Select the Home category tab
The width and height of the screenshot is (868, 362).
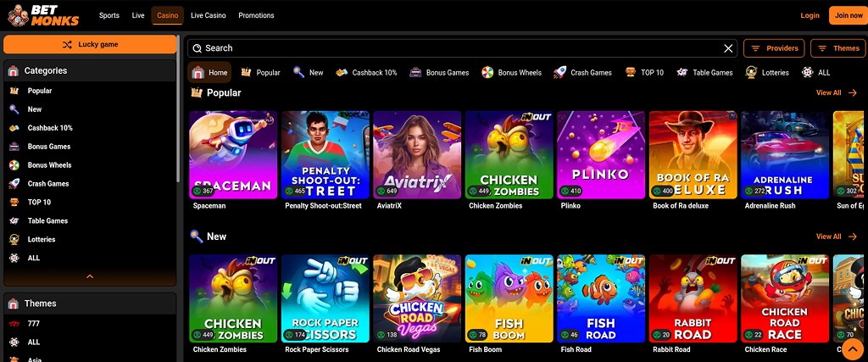[x=209, y=73]
